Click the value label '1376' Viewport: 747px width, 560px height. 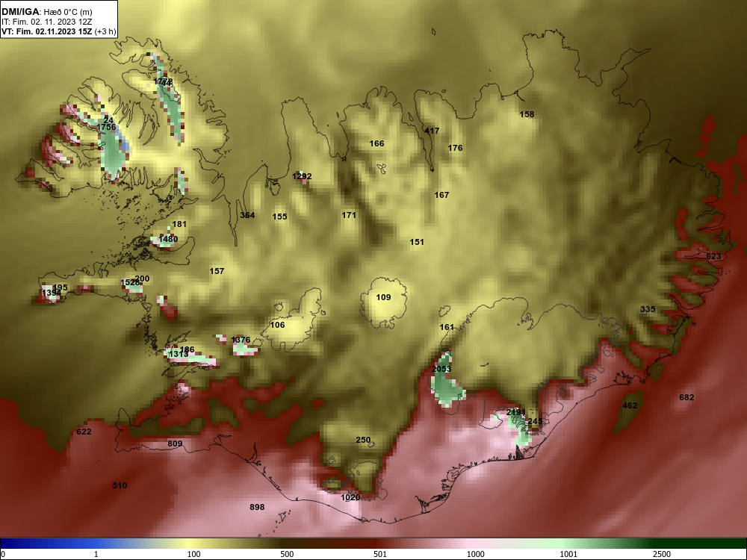click(241, 340)
